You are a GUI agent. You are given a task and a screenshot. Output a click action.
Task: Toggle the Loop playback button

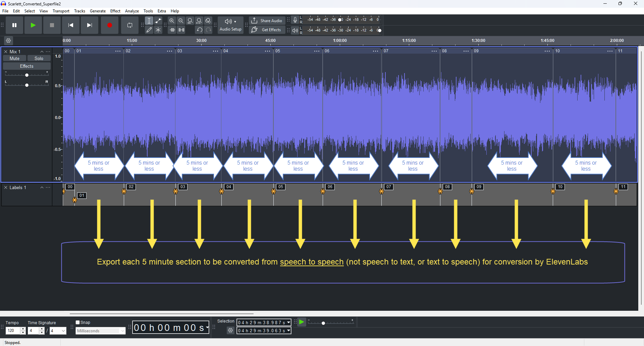coord(130,25)
